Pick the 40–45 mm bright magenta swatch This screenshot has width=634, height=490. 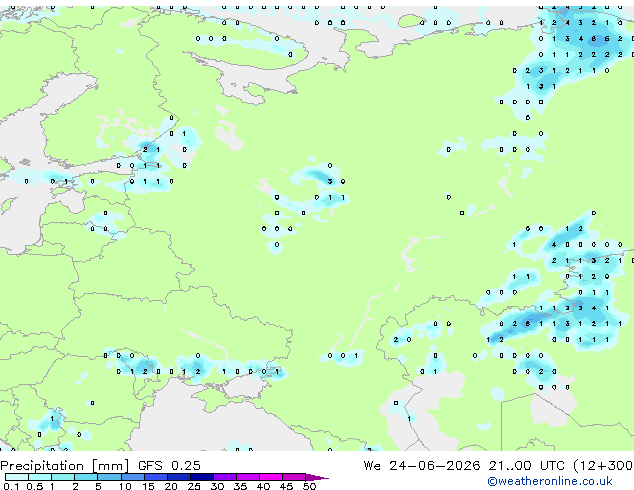point(271,477)
